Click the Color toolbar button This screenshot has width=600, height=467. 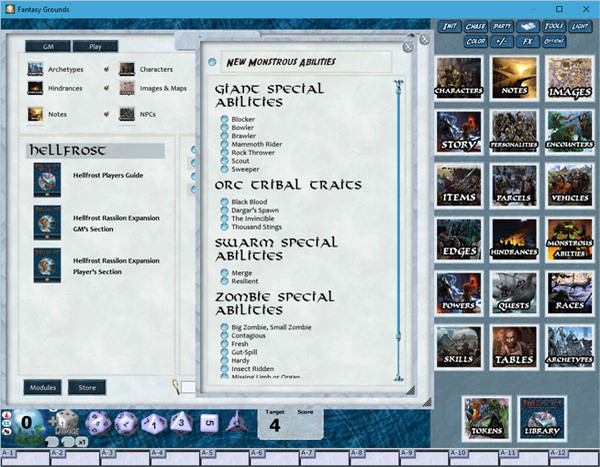coord(475,41)
